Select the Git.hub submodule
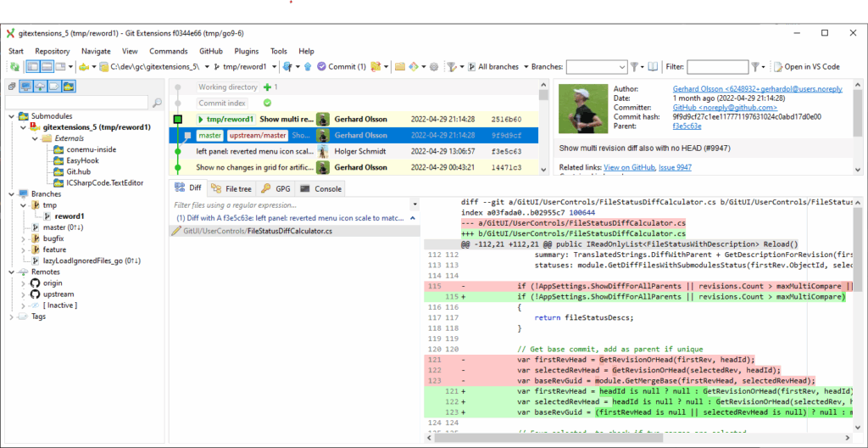This screenshot has height=448, width=868. [81, 171]
